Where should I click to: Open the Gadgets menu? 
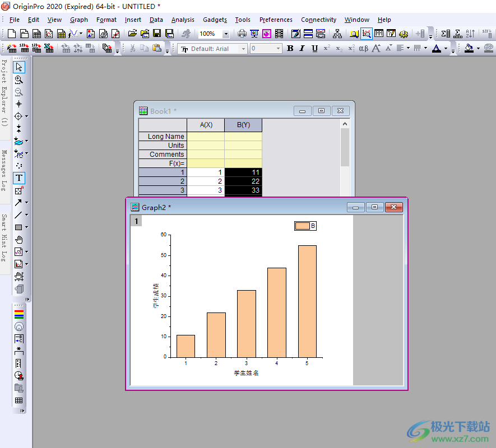click(215, 20)
